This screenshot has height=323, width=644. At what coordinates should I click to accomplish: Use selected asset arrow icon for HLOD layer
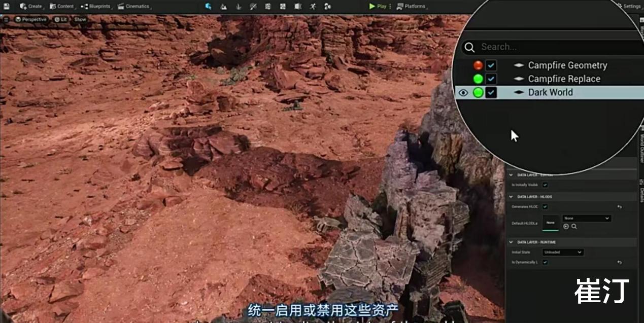coord(566,226)
